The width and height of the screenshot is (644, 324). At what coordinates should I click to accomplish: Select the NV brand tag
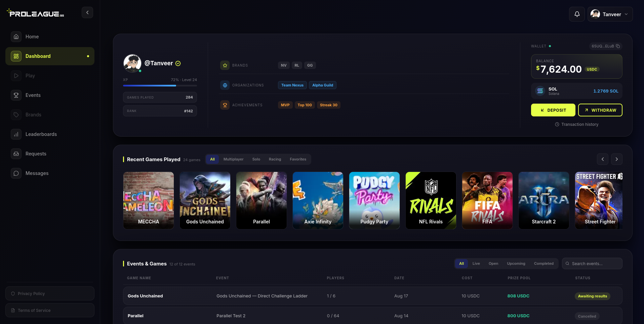pos(284,65)
